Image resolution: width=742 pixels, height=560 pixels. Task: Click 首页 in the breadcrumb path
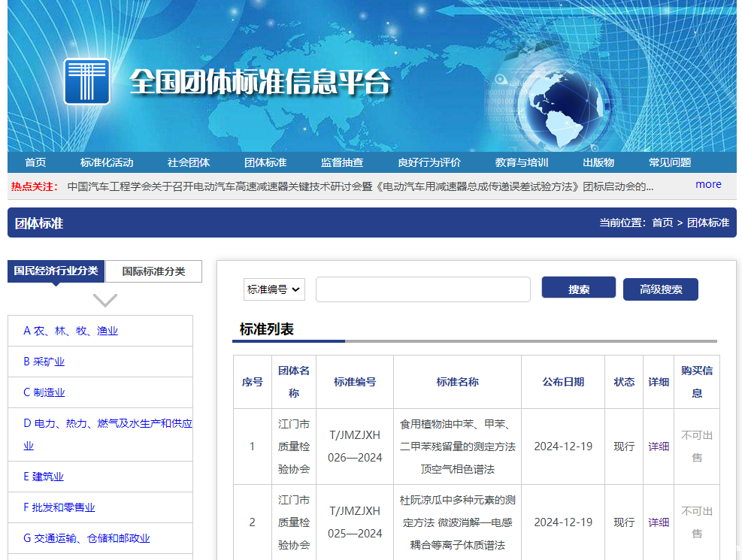click(x=662, y=222)
